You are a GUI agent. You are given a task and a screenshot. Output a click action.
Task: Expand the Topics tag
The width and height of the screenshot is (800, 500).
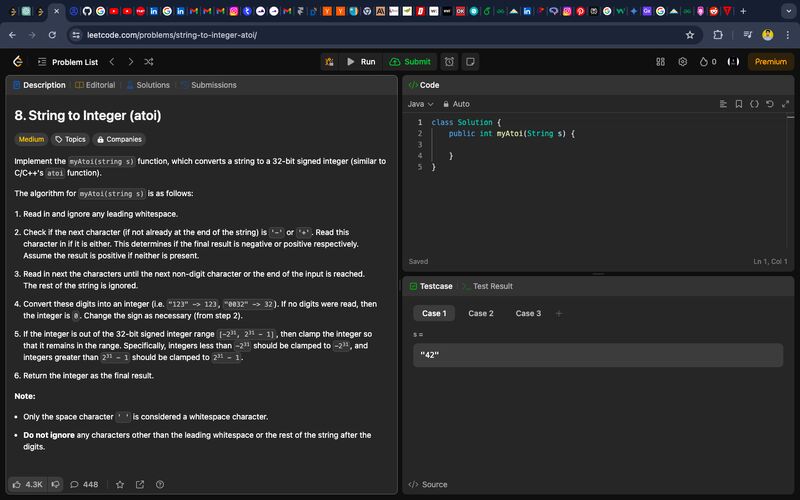(70, 139)
